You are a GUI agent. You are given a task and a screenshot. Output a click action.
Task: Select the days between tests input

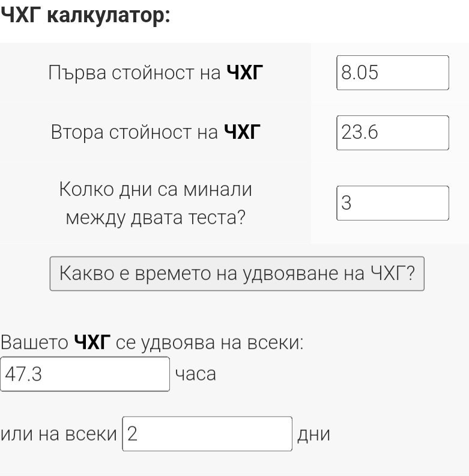392,203
